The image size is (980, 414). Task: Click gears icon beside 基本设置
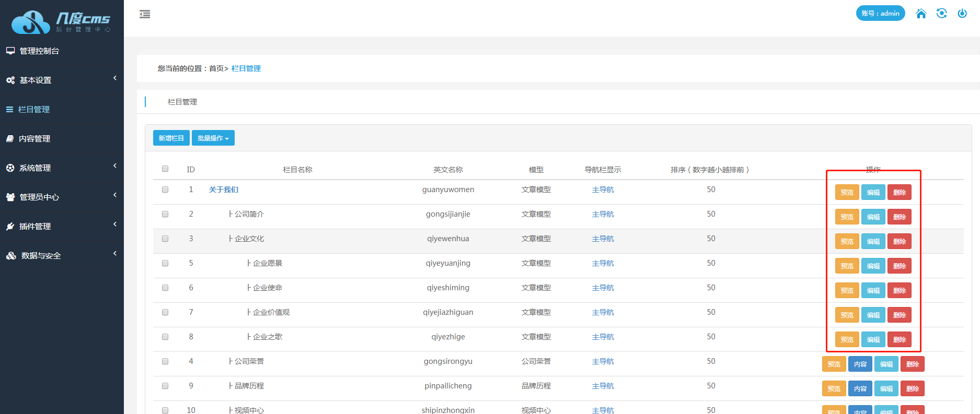tap(10, 80)
